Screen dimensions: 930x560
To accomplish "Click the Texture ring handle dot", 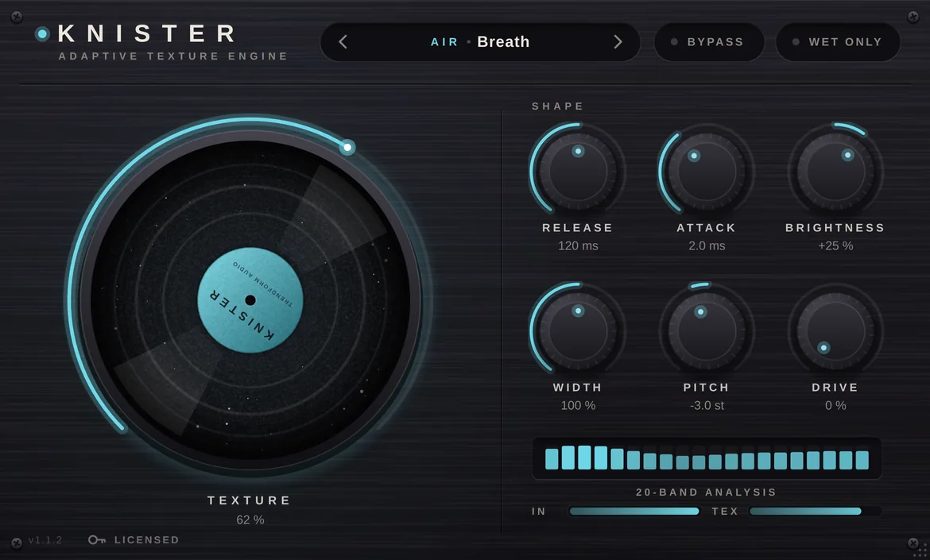I will tap(347, 147).
